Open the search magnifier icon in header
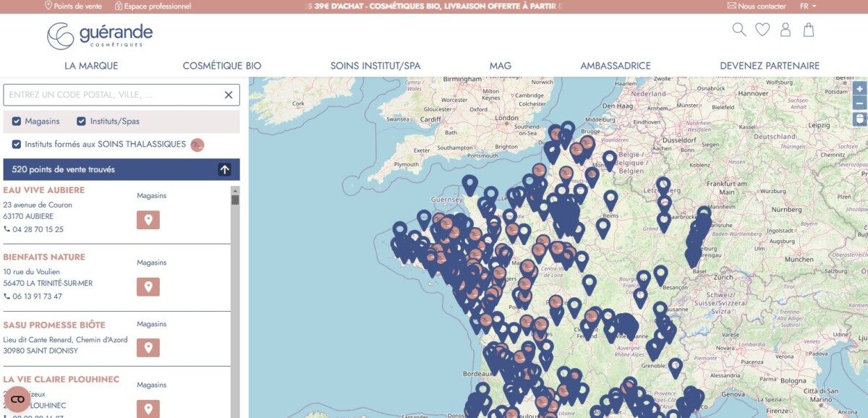 [739, 30]
